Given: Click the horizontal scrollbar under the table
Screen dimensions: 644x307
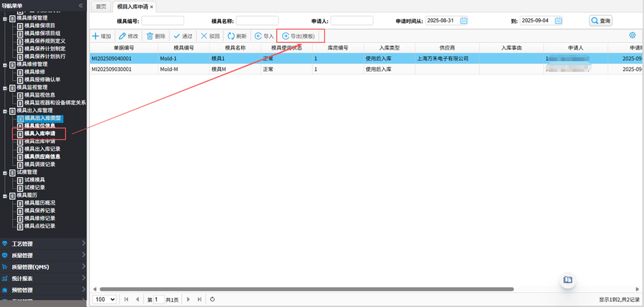Looking at the screenshot, I should click(x=306, y=289).
